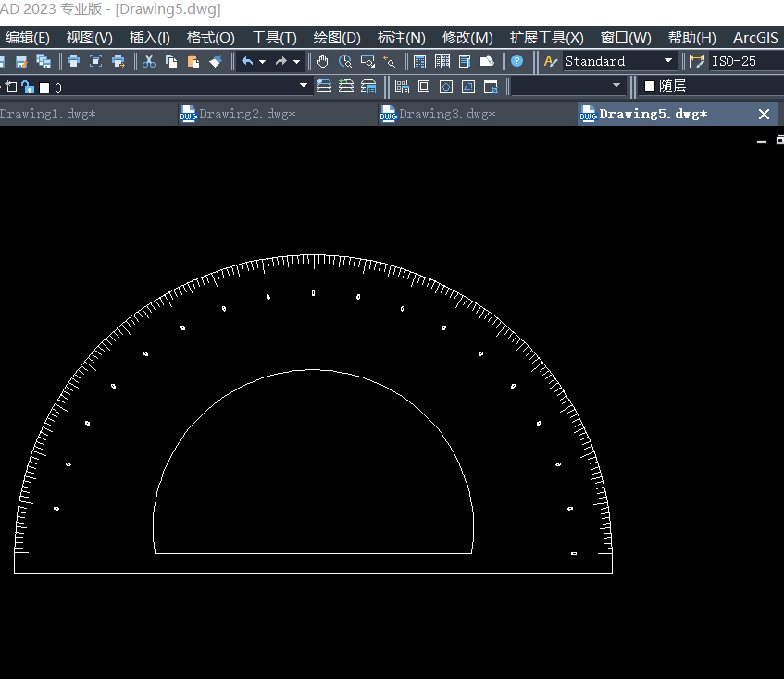Click the ByLayer white color swatch

click(650, 86)
